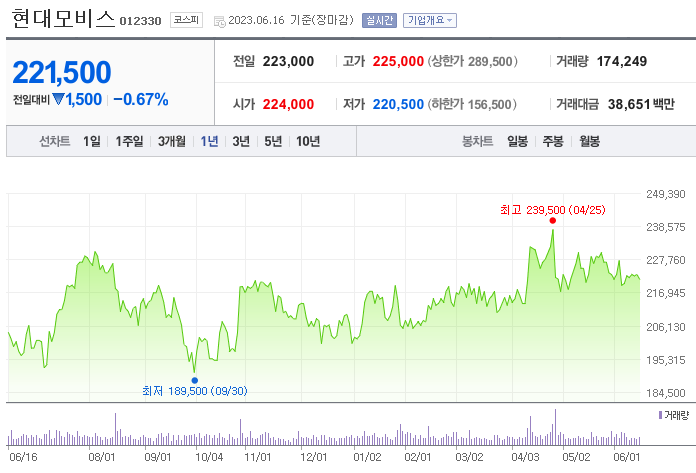Select the 1주일 line chart tab
Image resolution: width=696 pixels, height=473 pixels.
point(129,141)
